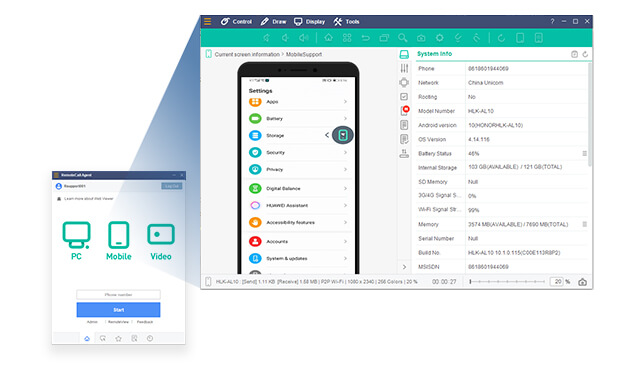Viewport: 628px width, 366px height.
Task: Click the back arrow icon in the toolbar
Action: tap(365, 38)
